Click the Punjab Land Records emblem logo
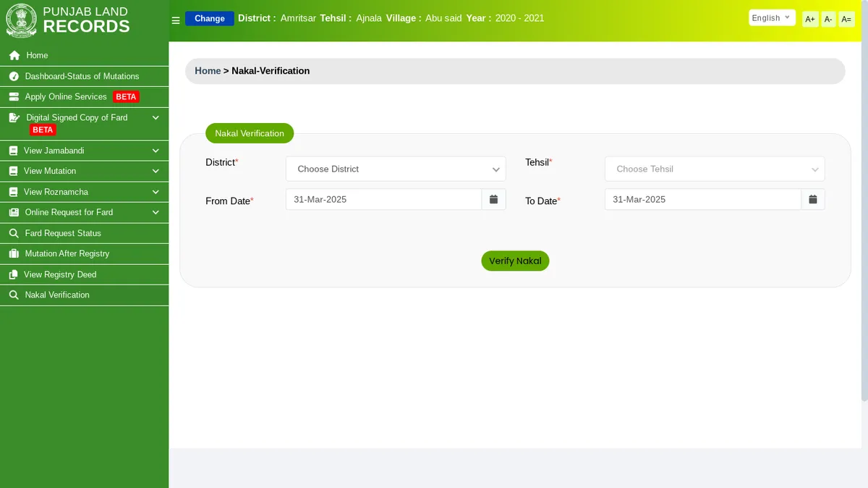This screenshot has height=488, width=868. pos(21,20)
